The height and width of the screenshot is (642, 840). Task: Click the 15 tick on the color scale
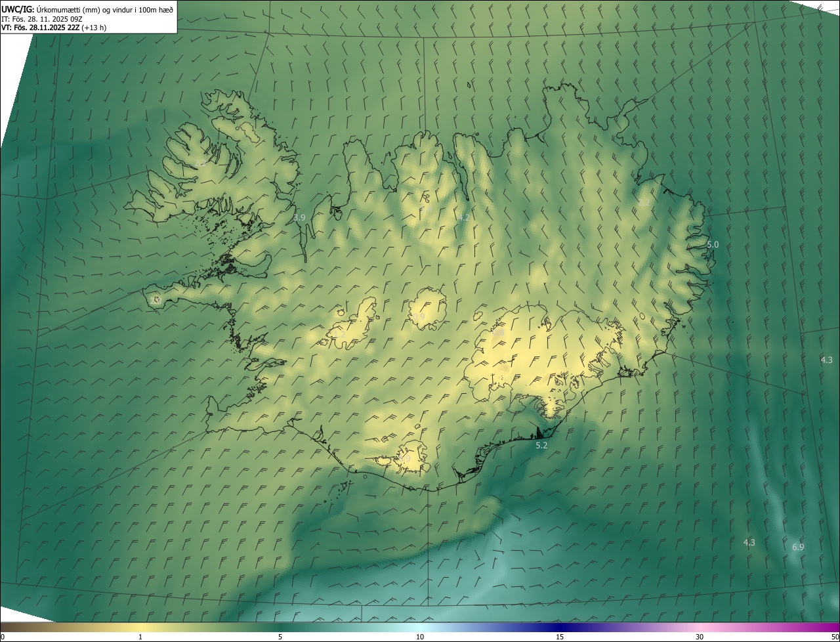pos(560,637)
